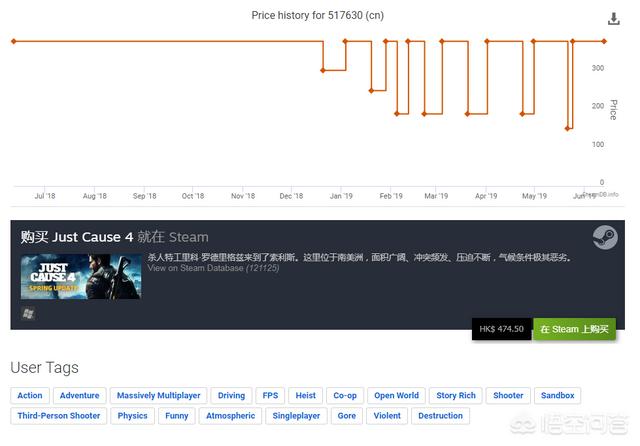Click the last chart data point at right edge
The height and width of the screenshot is (446, 640).
pyautogui.click(x=604, y=41)
